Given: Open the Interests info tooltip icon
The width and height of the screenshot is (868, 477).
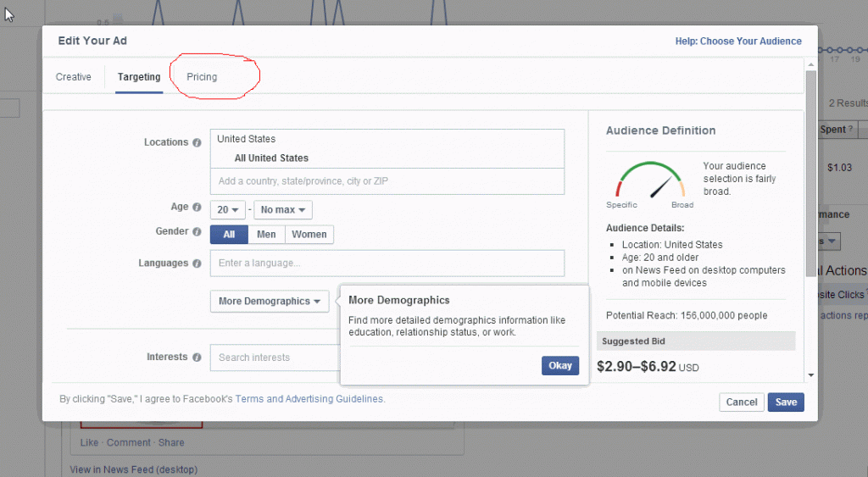Looking at the screenshot, I should click(x=197, y=358).
